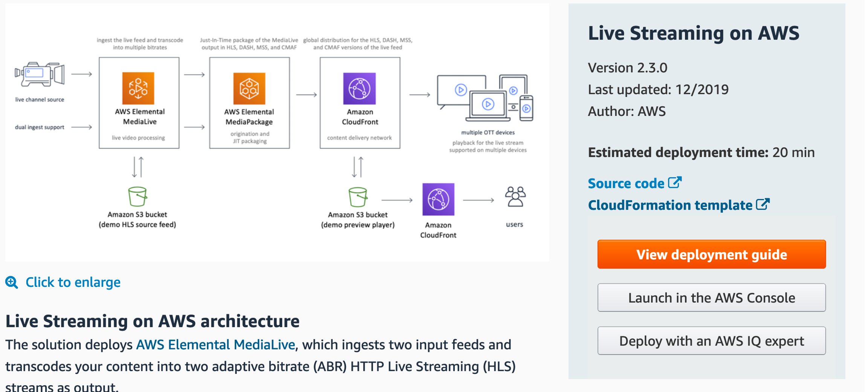This screenshot has width=868, height=392.
Task: Click the users group icon
Action: (x=515, y=196)
